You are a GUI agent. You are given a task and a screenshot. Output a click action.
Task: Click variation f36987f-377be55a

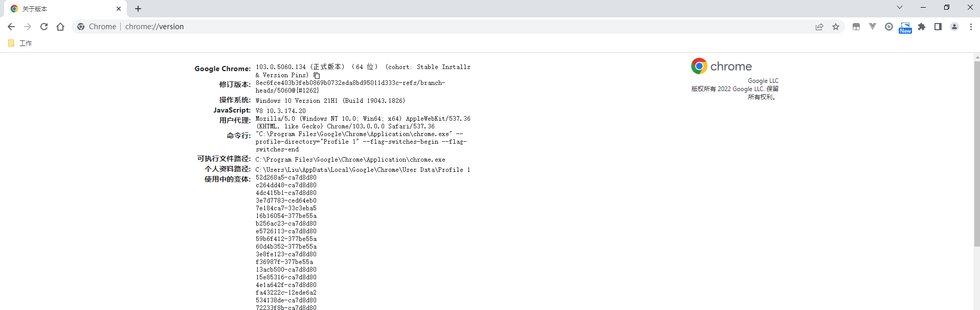click(284, 262)
